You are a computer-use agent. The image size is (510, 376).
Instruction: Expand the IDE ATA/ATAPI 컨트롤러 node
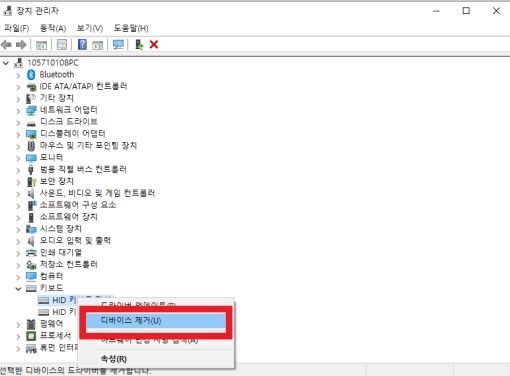pos(18,87)
